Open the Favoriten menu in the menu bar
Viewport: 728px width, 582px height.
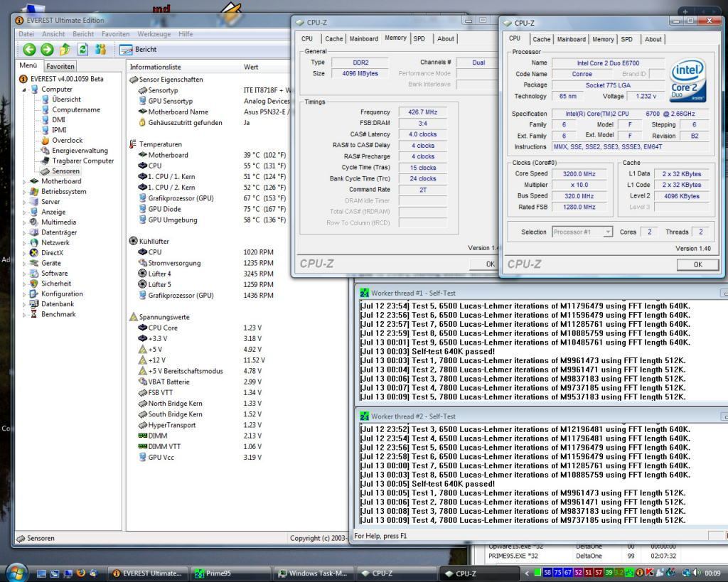(x=116, y=34)
